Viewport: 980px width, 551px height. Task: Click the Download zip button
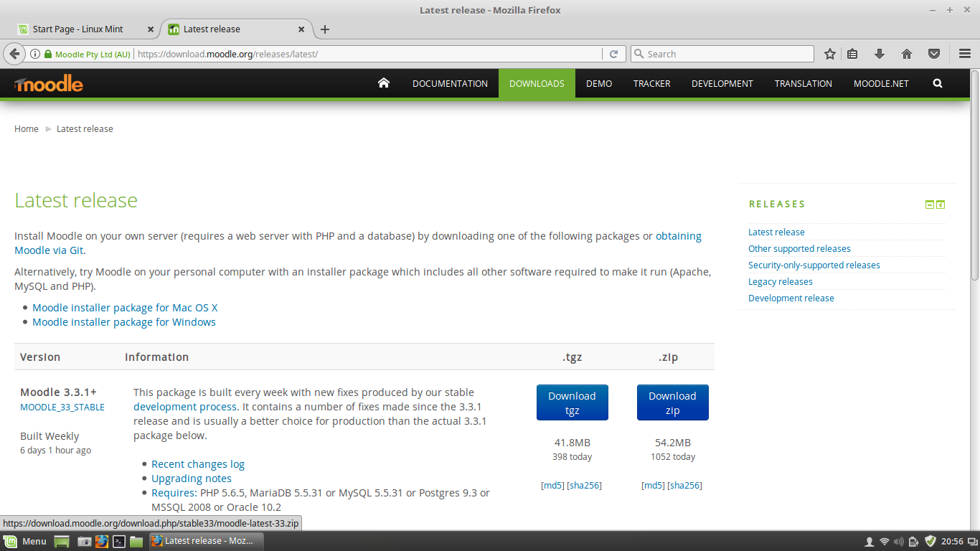[672, 402]
